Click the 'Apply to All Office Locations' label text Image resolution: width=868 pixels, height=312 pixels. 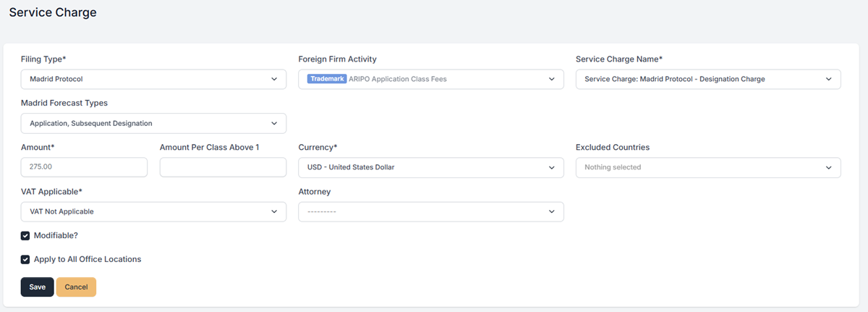[87, 259]
